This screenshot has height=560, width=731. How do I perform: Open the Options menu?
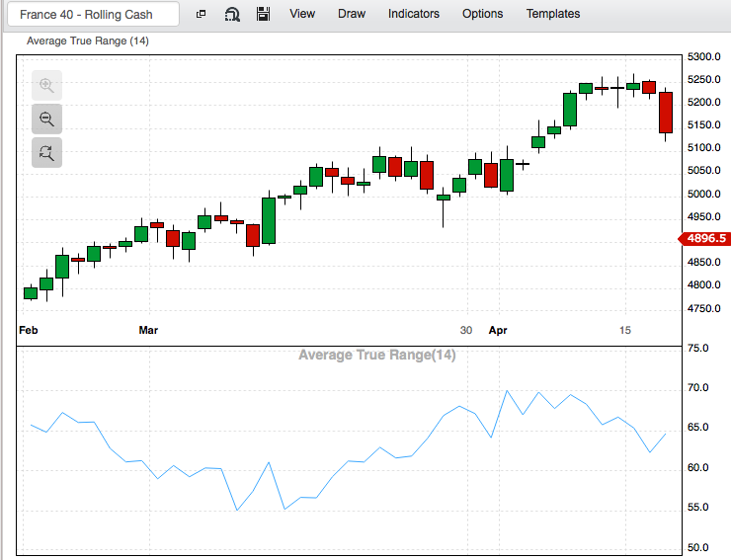(x=482, y=14)
